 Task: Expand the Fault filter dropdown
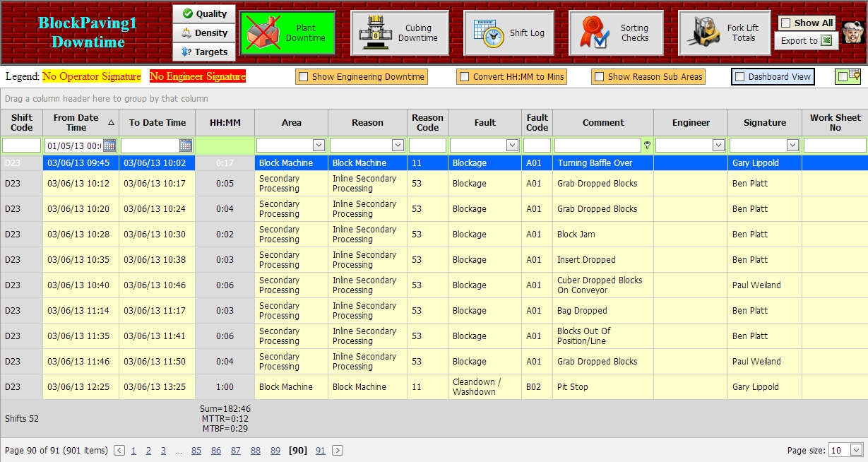(x=513, y=146)
